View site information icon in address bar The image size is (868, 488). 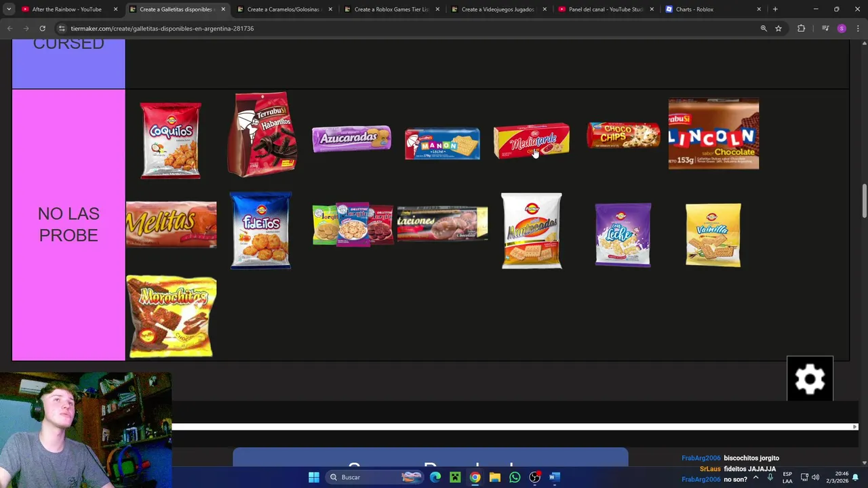coord(62,28)
